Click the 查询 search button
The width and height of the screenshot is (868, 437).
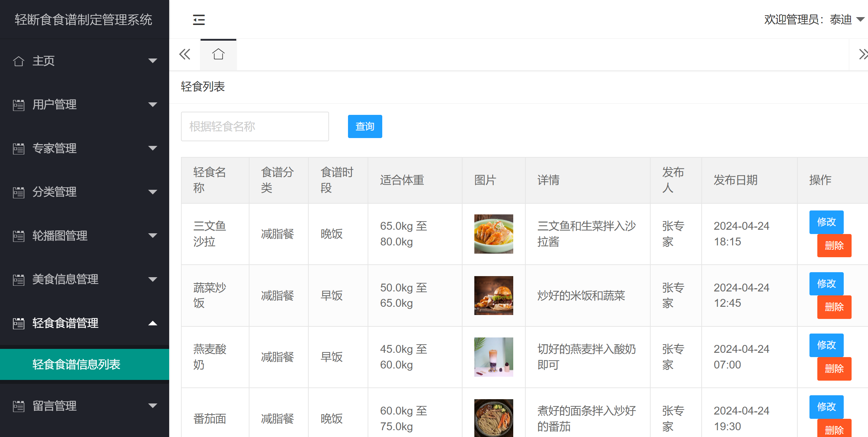tap(365, 126)
